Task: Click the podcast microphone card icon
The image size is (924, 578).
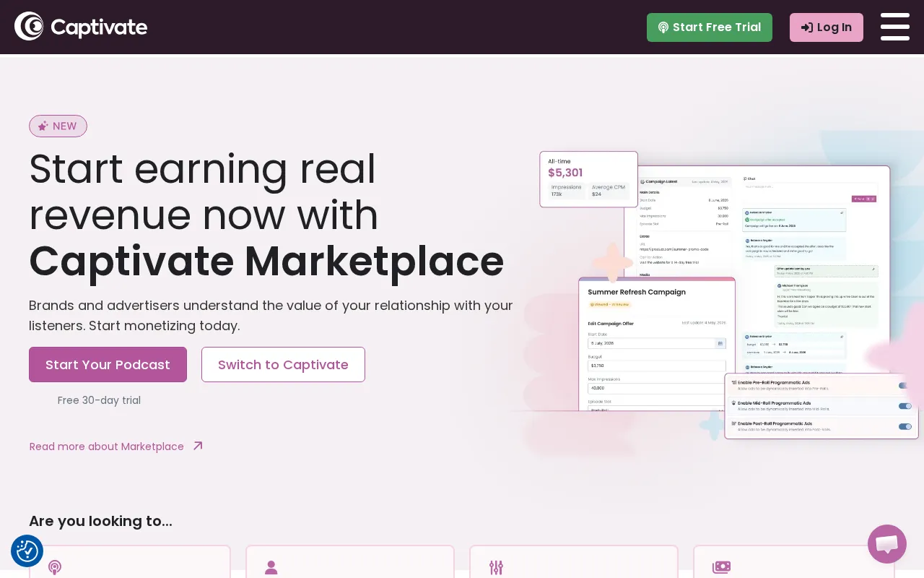Action: point(54,567)
